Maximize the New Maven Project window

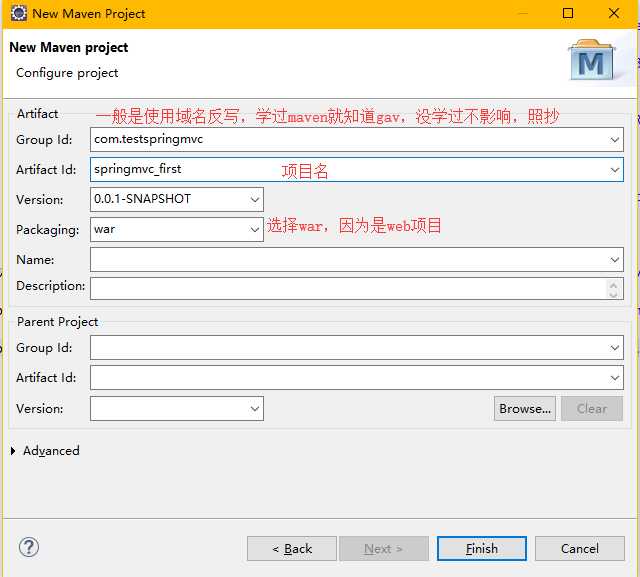(x=568, y=13)
